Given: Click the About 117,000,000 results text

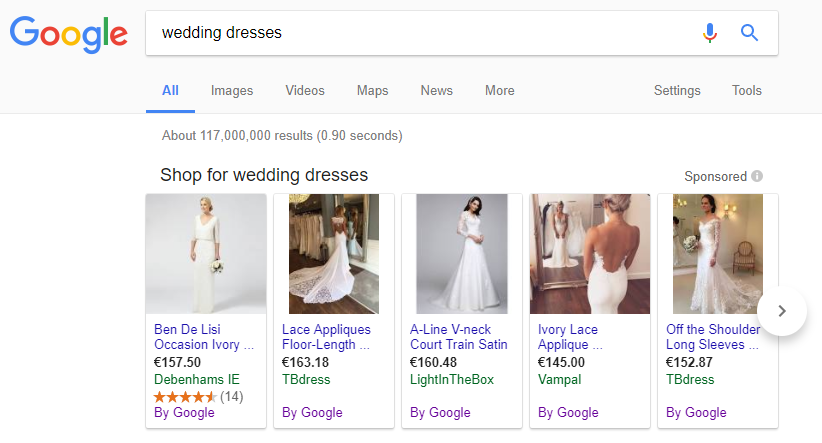Looking at the screenshot, I should pos(282,136).
